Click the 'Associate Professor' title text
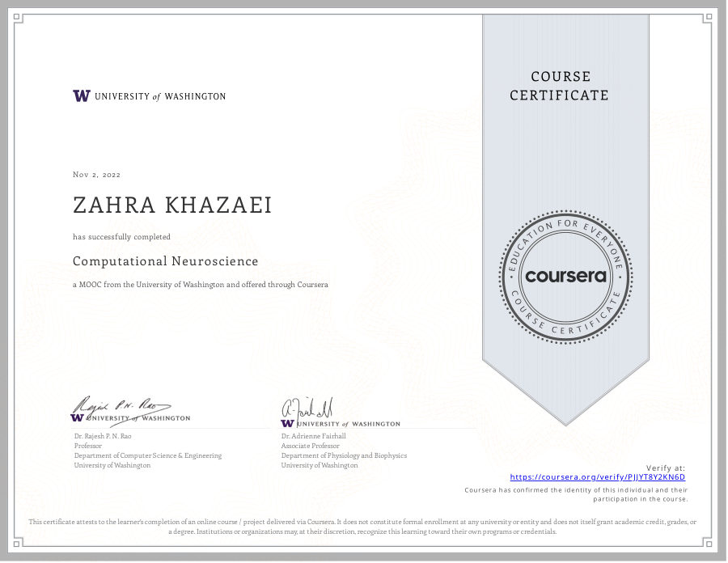Screen dimensions: 728x563 coord(310,446)
